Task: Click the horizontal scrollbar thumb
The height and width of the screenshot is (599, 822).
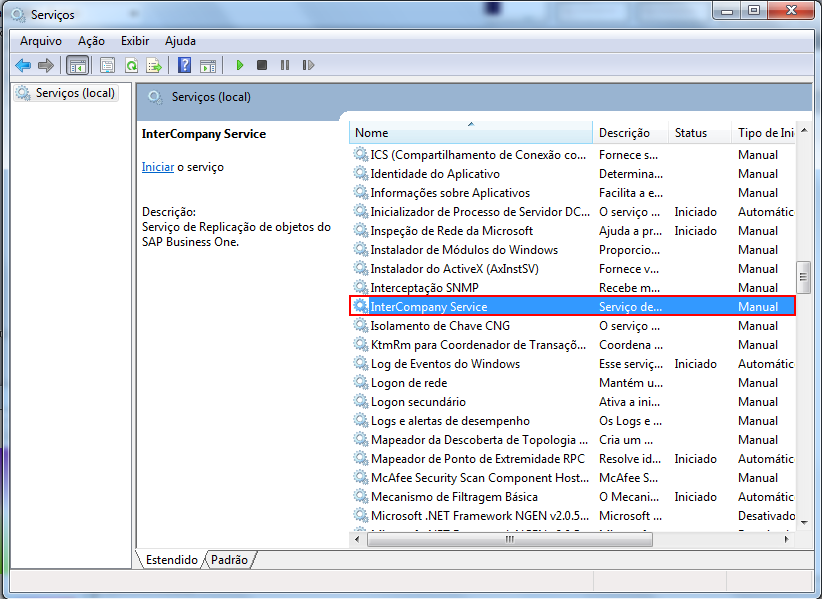Action: 510,539
